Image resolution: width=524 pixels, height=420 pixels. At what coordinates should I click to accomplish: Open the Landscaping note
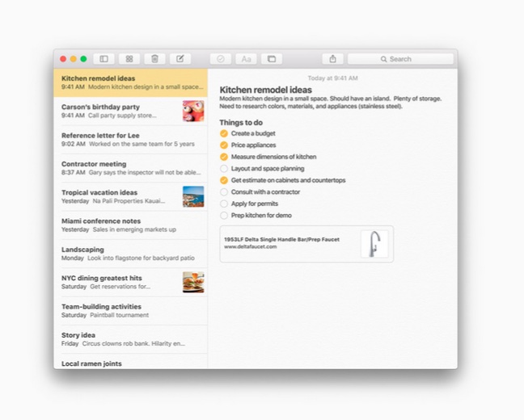point(131,254)
